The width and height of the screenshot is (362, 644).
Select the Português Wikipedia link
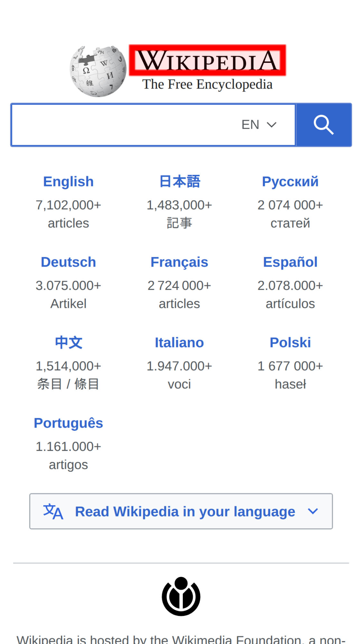[68, 423]
